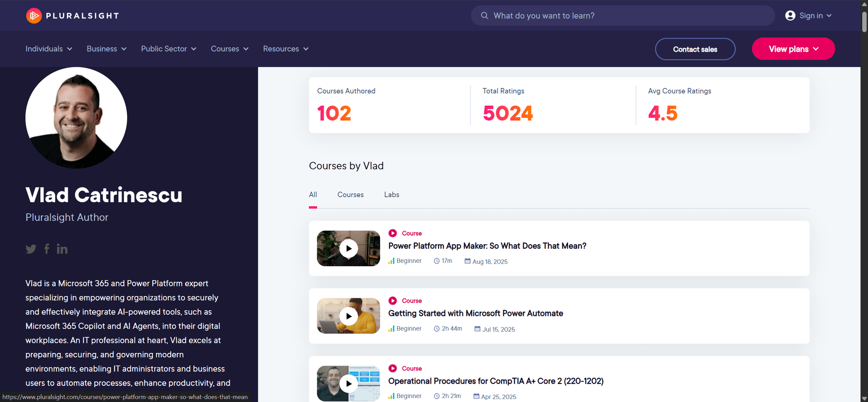The width and height of the screenshot is (868, 402).
Task: Expand the Business menu
Action: click(x=107, y=49)
